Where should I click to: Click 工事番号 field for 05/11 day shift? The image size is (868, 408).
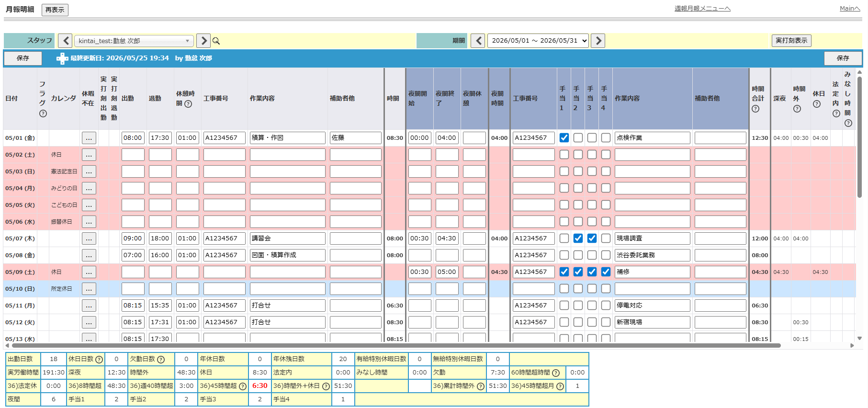(x=225, y=306)
